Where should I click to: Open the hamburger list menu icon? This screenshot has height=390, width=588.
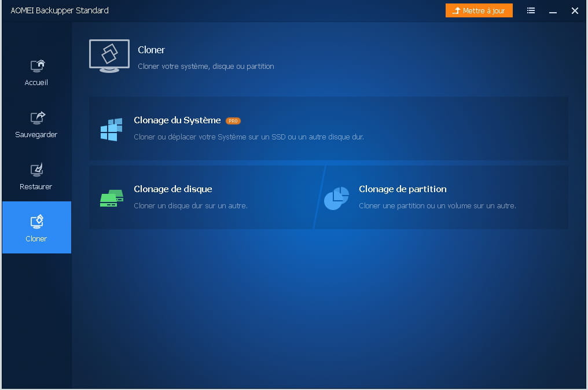pyautogui.click(x=531, y=10)
